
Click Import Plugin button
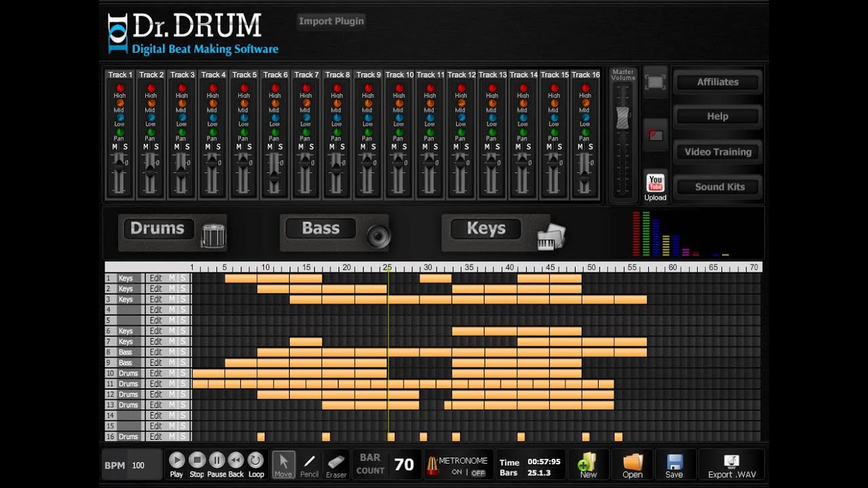(332, 21)
